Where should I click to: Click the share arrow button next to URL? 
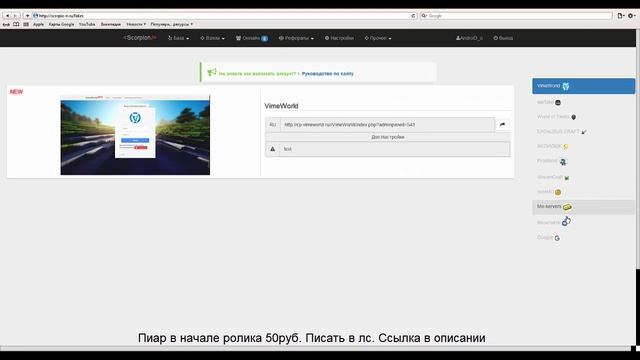click(502, 124)
